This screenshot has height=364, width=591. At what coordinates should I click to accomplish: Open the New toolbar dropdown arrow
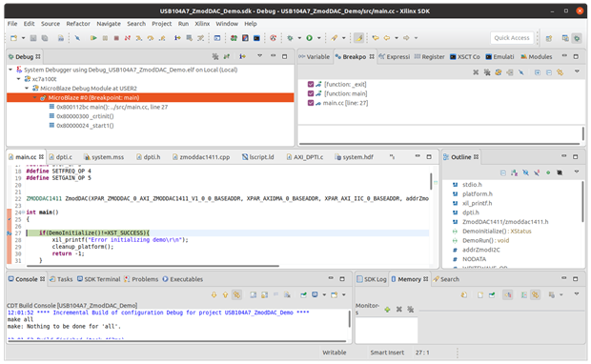pos(23,38)
